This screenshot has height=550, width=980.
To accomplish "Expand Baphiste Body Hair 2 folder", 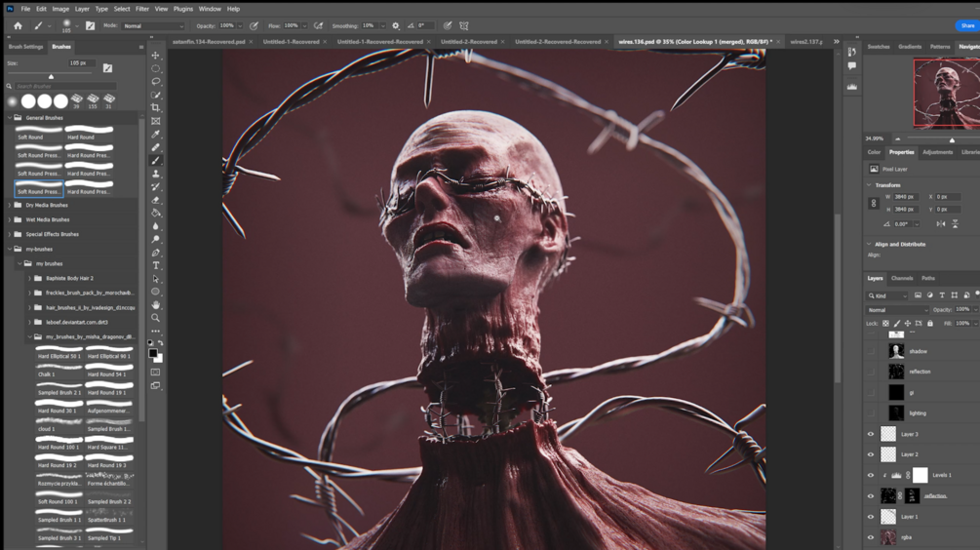I will click(x=29, y=278).
